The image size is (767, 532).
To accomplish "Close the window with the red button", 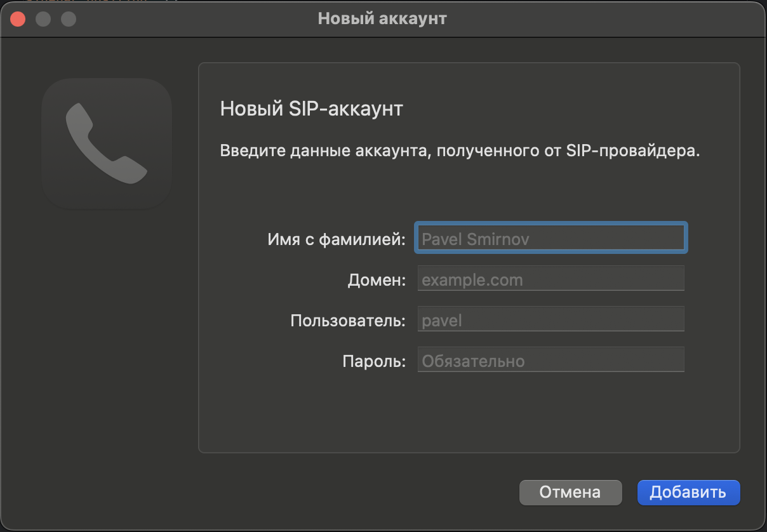I will click(x=18, y=19).
